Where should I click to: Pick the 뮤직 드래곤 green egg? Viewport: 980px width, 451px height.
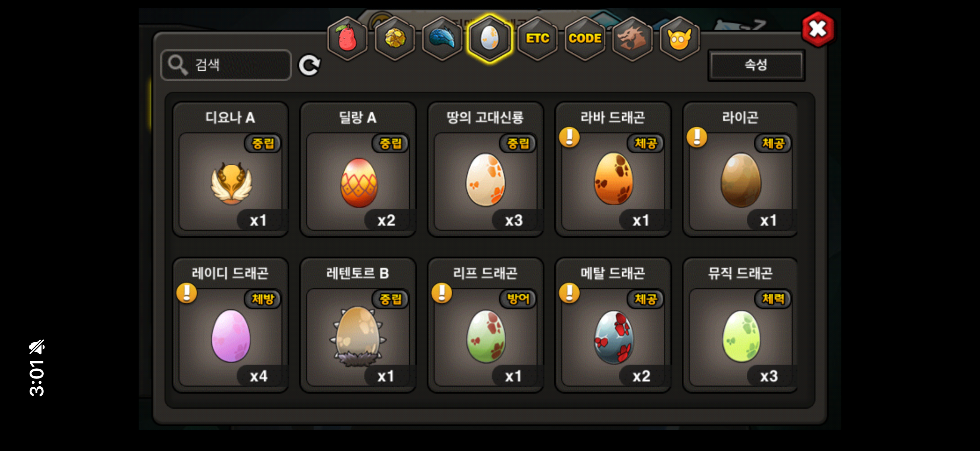pos(740,325)
